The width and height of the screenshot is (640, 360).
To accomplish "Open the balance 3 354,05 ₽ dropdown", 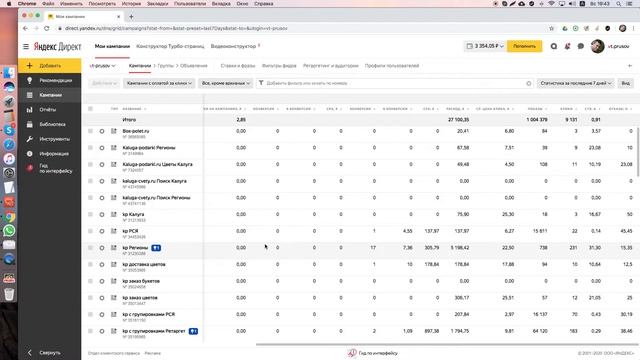I will (x=485, y=46).
